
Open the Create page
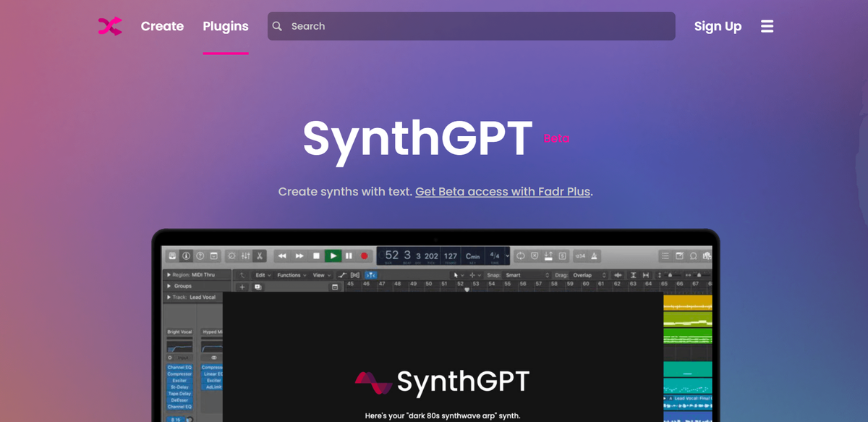pos(162,26)
